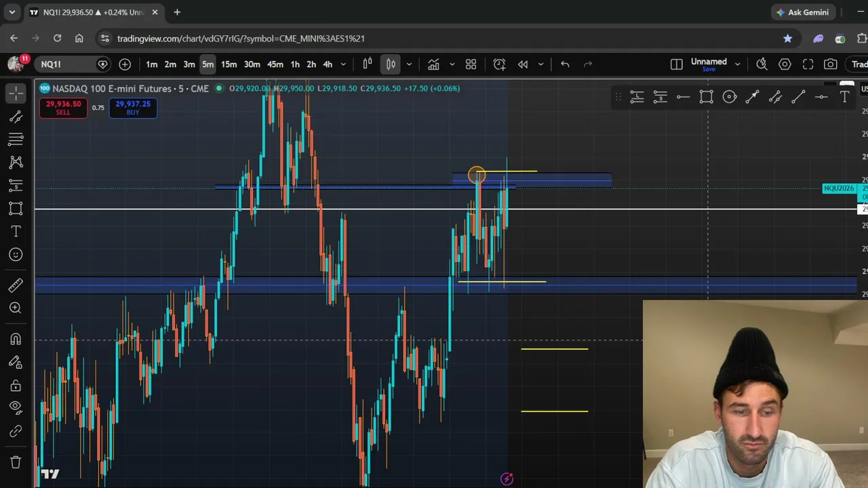
Task: Select horizontal ray in floating toolbar
Action: click(x=684, y=98)
